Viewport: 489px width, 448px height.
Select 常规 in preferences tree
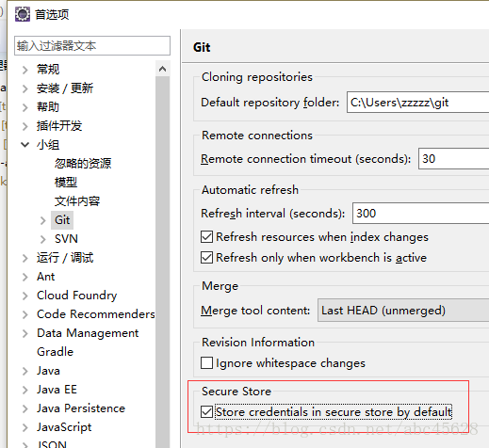(48, 70)
